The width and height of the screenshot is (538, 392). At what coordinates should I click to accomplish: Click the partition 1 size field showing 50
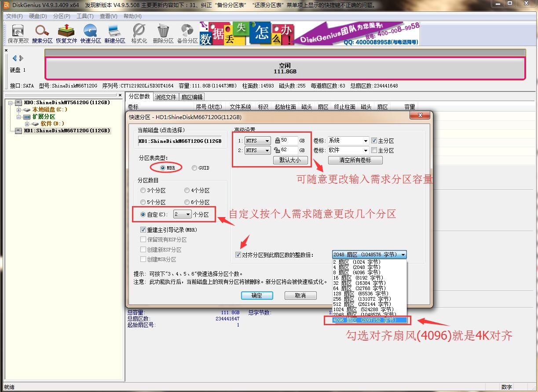(289, 141)
